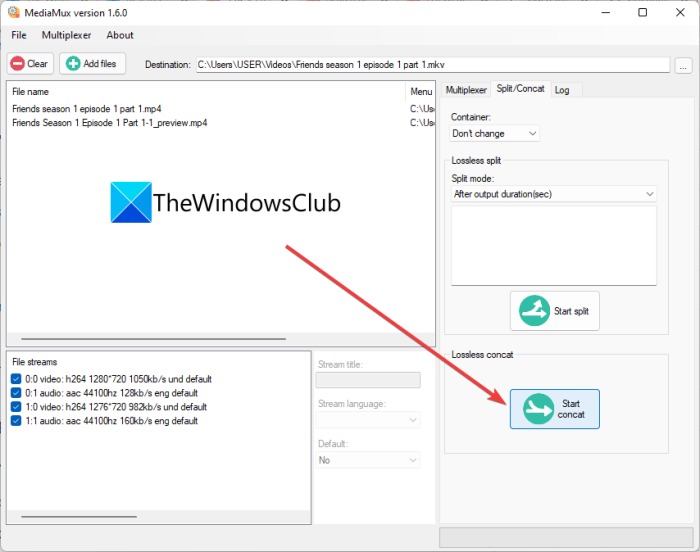This screenshot has height=552, width=700.
Task: Click the File streams horizontal scrollbar
Action: coord(79,517)
